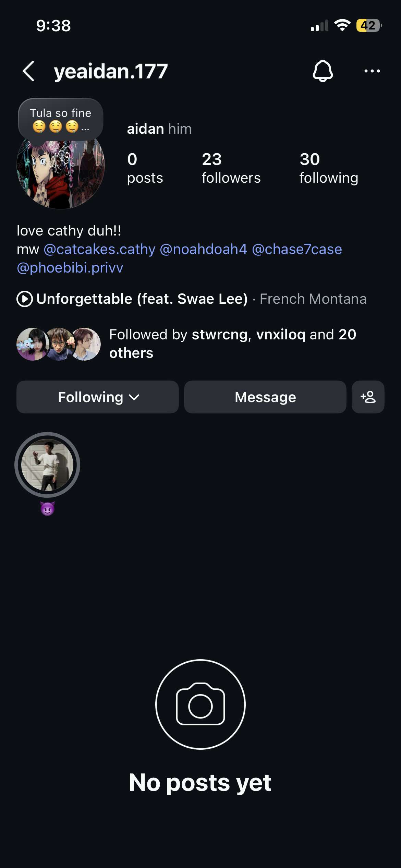Open the @phoebibi.privv profile link
The width and height of the screenshot is (401, 868).
(70, 268)
